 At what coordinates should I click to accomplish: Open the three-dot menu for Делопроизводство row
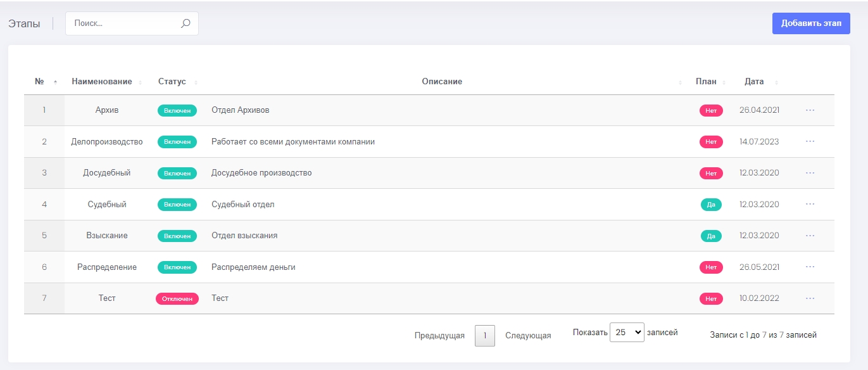coord(810,141)
